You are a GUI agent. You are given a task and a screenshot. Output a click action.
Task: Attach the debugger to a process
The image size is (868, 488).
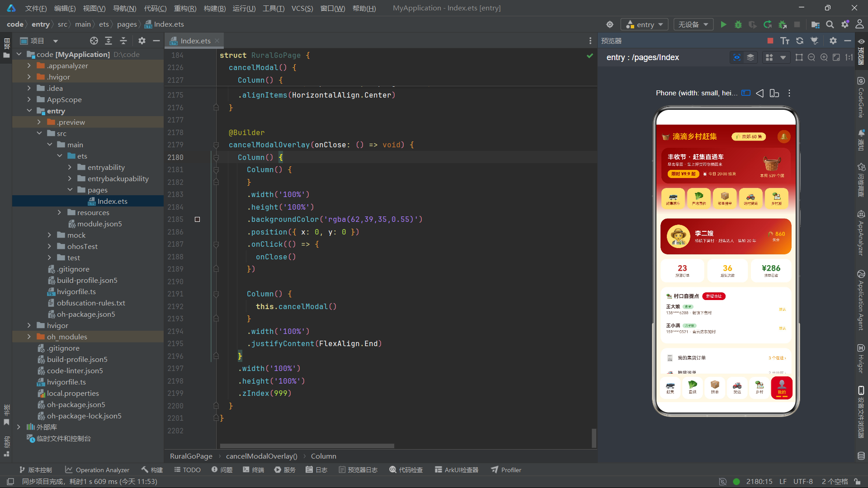(x=783, y=24)
